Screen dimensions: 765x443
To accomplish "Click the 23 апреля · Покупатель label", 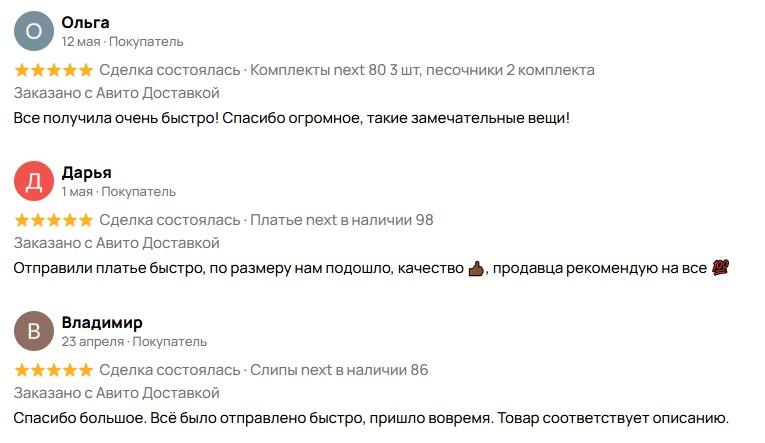I will 134,342.
